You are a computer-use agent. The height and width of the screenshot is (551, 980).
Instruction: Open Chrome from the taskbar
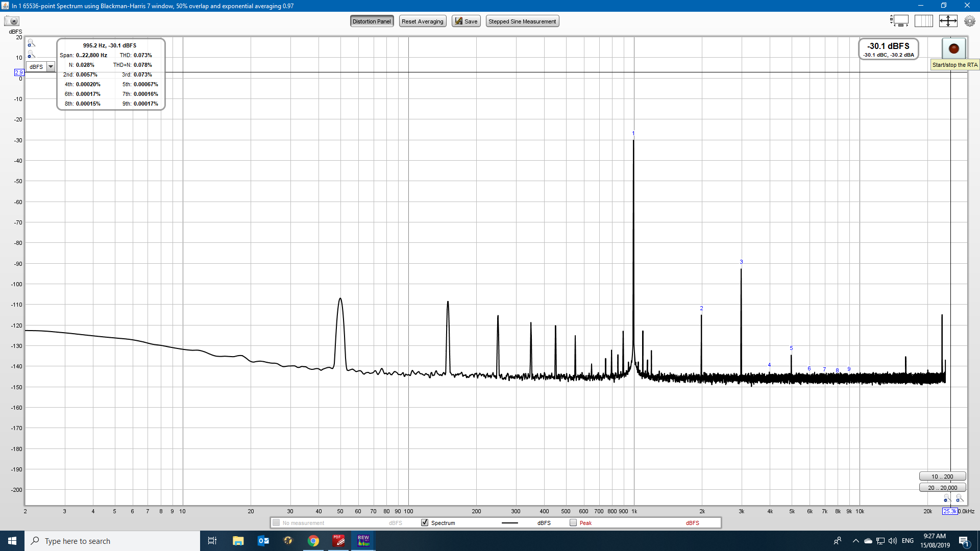[313, 541]
